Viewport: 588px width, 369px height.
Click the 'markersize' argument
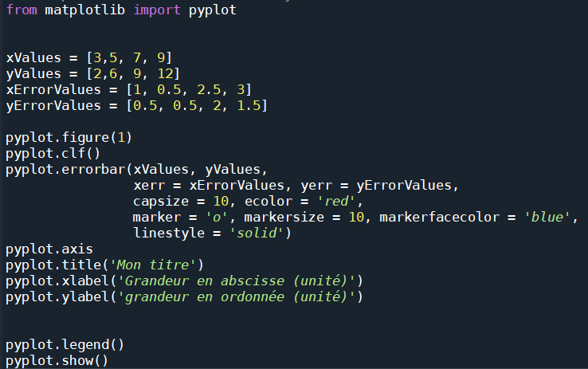(284, 218)
